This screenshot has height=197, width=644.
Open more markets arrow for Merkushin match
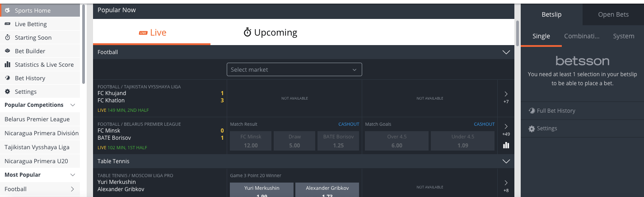tap(506, 183)
